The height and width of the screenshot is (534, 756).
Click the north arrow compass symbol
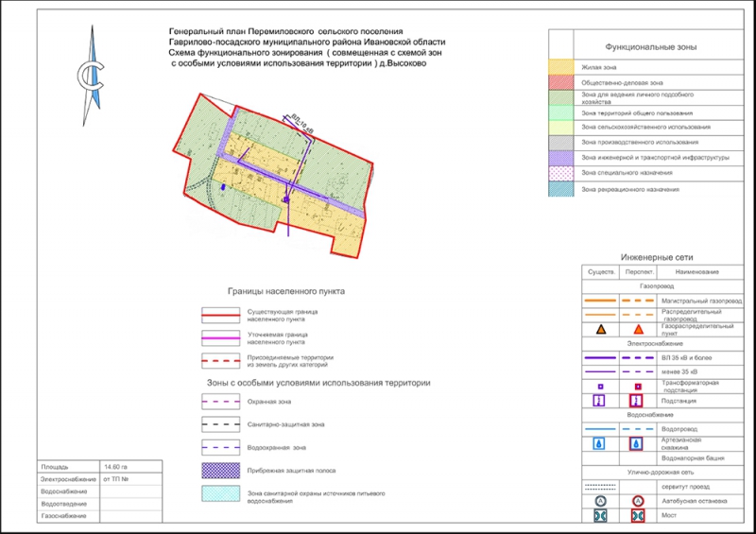(91, 76)
